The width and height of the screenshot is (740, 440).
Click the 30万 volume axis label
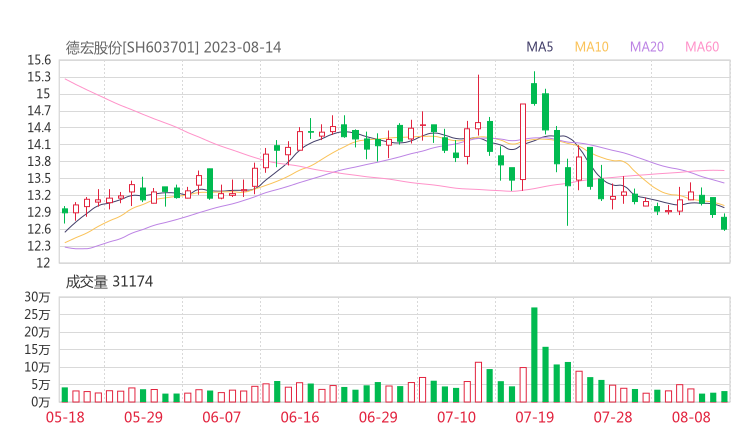click(37, 297)
